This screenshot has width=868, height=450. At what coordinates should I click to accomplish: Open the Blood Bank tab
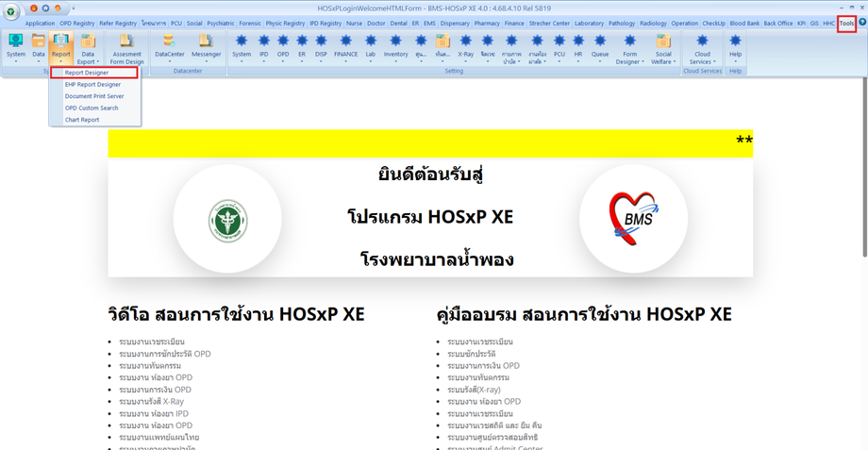coord(744,24)
